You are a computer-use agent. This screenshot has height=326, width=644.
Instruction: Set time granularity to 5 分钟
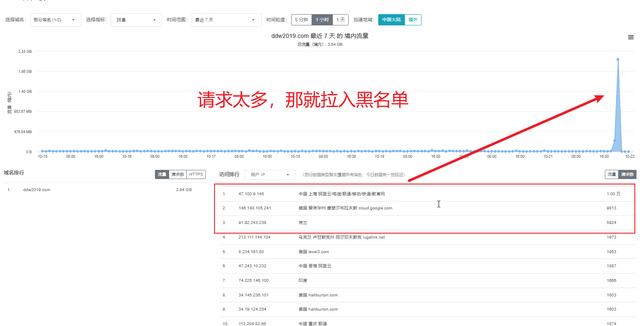[301, 20]
